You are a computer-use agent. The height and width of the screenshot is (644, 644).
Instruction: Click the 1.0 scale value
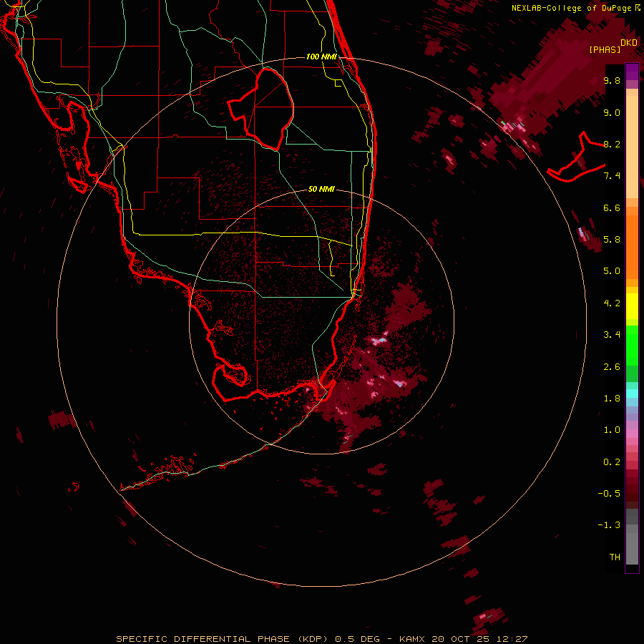pos(612,430)
